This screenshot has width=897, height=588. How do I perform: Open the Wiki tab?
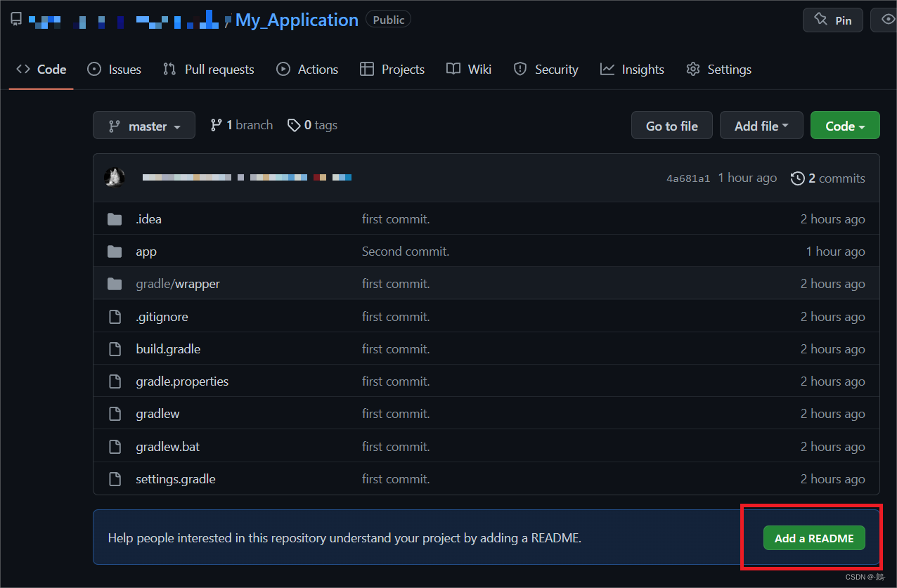[469, 69]
